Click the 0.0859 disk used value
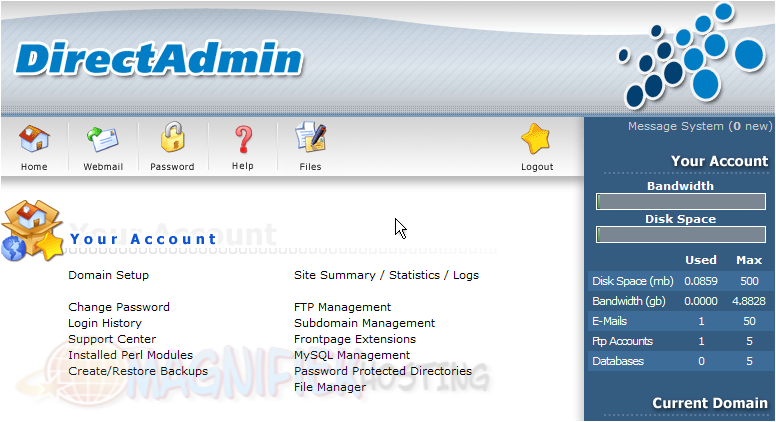The width and height of the screenshot is (776, 422). click(x=701, y=281)
